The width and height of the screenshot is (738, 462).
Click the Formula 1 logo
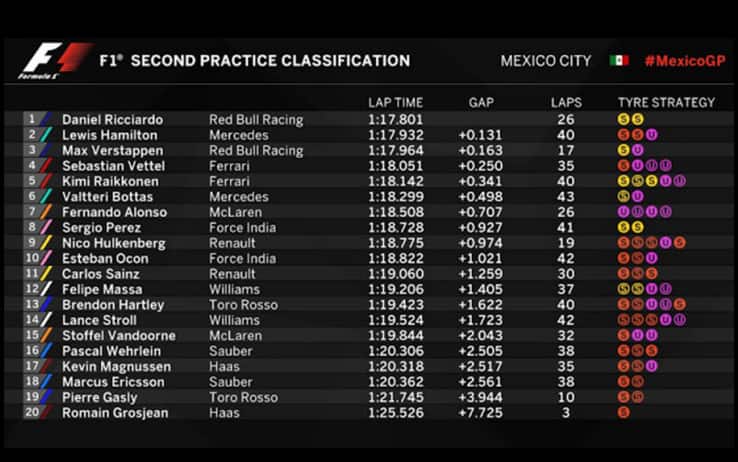[x=55, y=61]
